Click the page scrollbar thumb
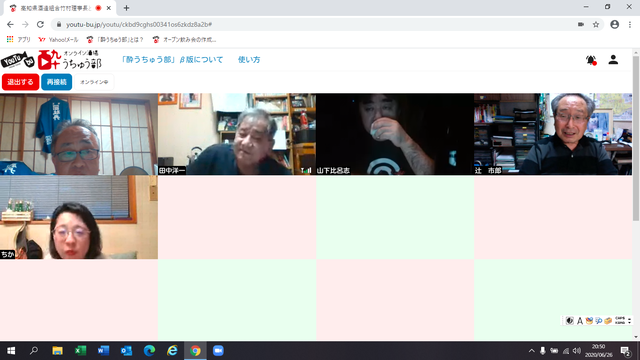The width and height of the screenshot is (640, 360). 636,139
